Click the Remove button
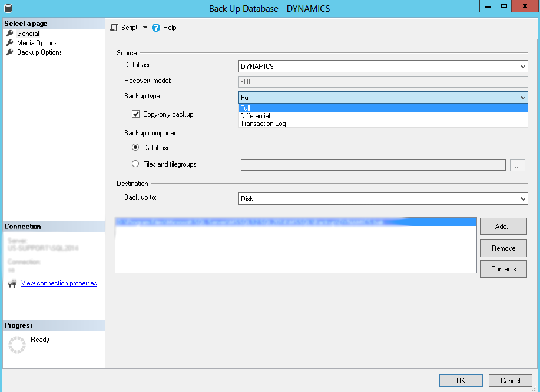 click(x=503, y=248)
